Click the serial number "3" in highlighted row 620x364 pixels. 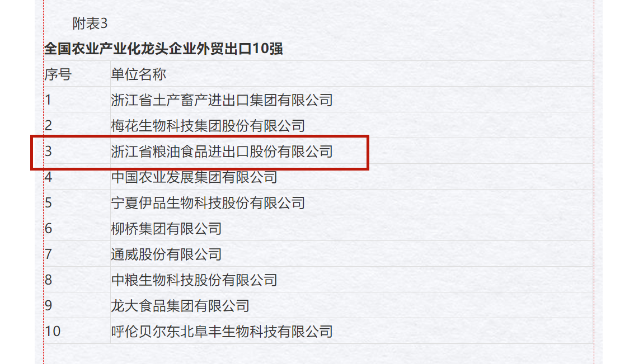[48, 152]
